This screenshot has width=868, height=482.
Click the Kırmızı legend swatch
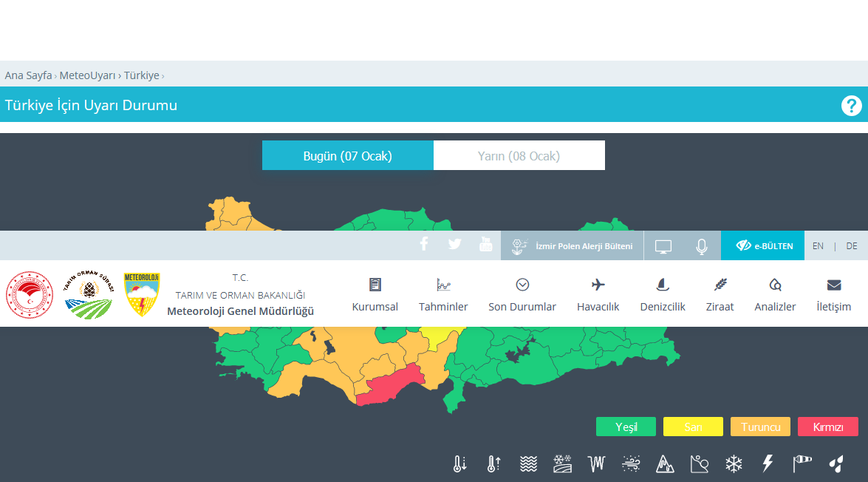click(828, 427)
